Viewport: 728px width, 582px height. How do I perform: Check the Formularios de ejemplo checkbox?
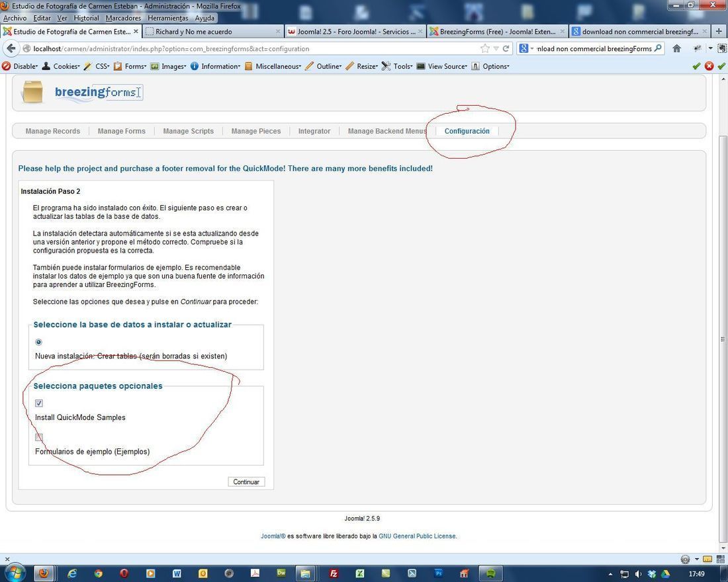tap(39, 437)
